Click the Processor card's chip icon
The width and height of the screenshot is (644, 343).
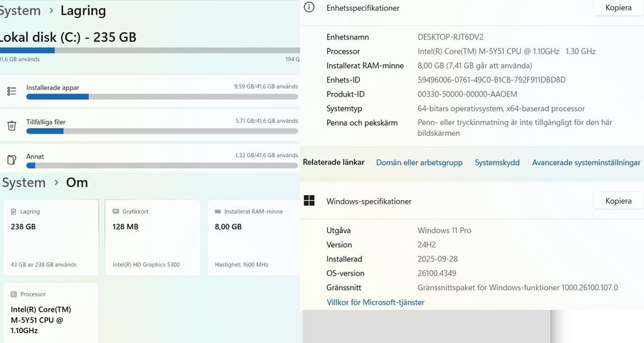pos(15,294)
